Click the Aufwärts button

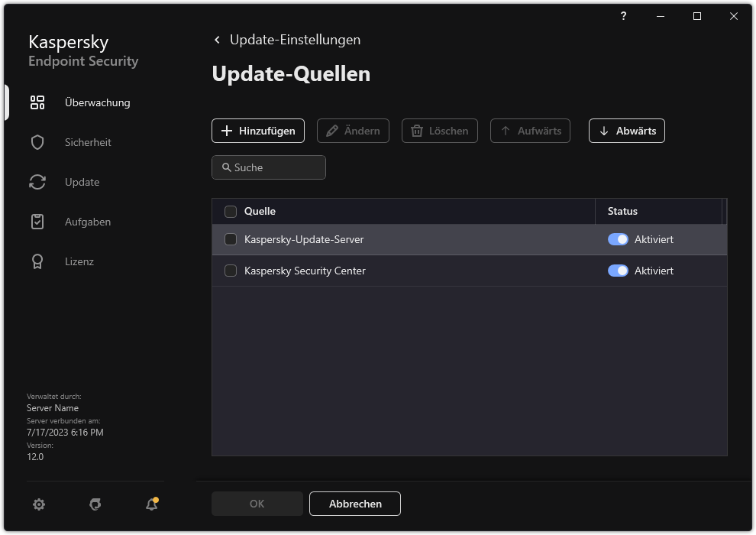coord(531,131)
